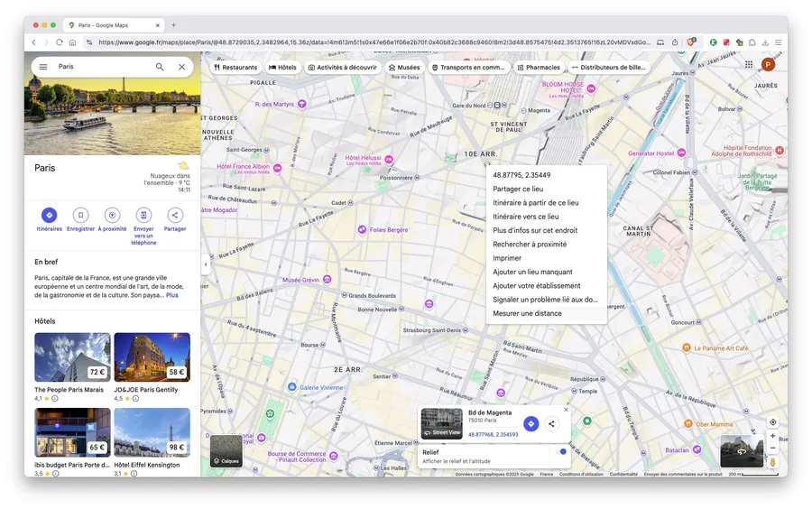Click the search magnifier icon
812x509 pixels.
coord(160,67)
